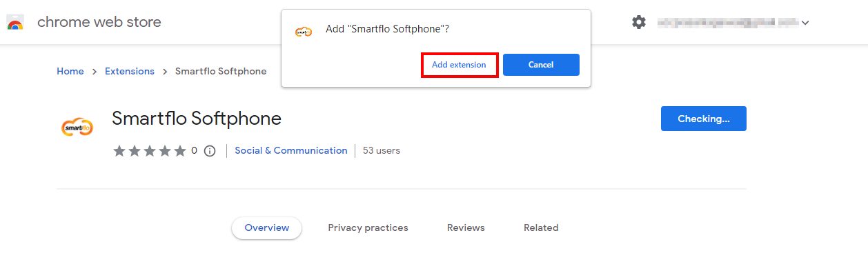Image resolution: width=868 pixels, height=264 pixels.
Task: Click the rating info circle icon
Action: click(210, 151)
